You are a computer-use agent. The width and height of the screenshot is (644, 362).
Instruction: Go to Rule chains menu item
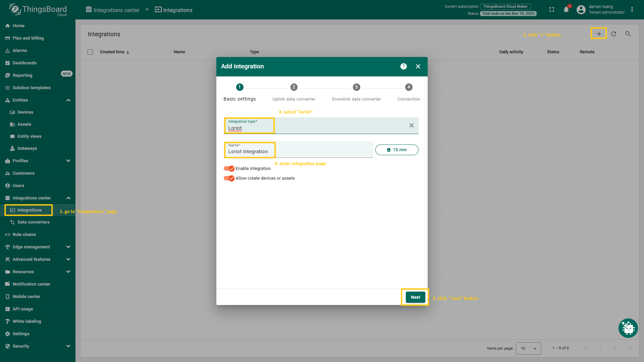pos(24,235)
